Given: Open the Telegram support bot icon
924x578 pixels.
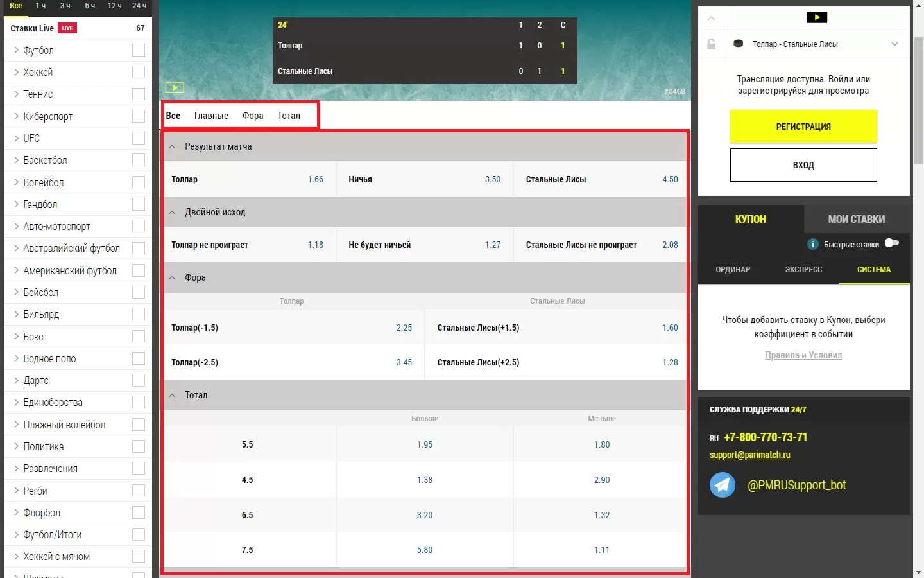Looking at the screenshot, I should click(723, 485).
